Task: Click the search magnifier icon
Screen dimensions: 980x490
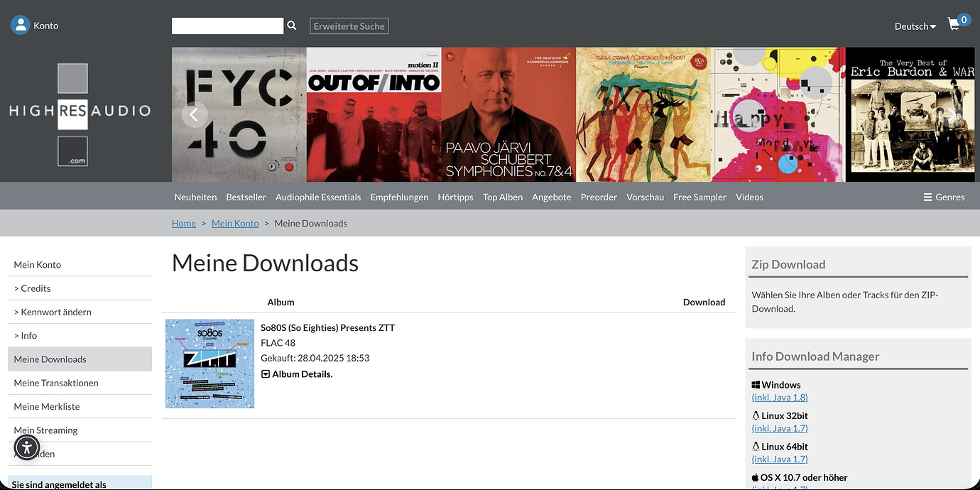Action: tap(291, 26)
